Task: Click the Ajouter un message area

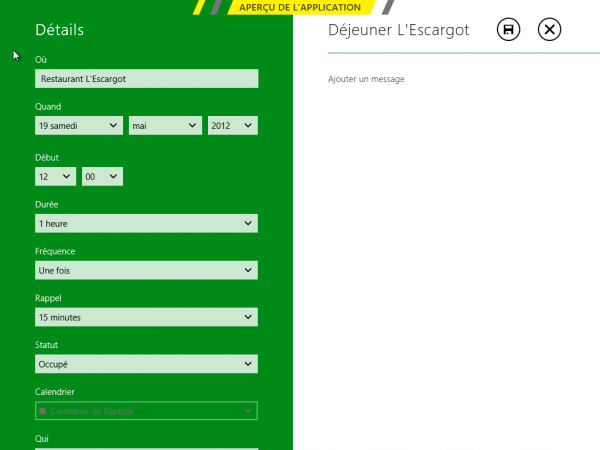Action: [x=366, y=79]
